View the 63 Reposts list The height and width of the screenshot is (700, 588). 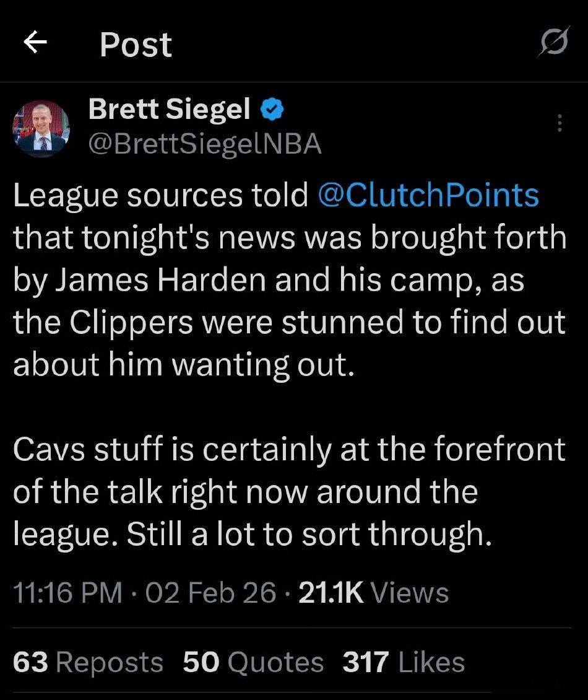click(88, 662)
